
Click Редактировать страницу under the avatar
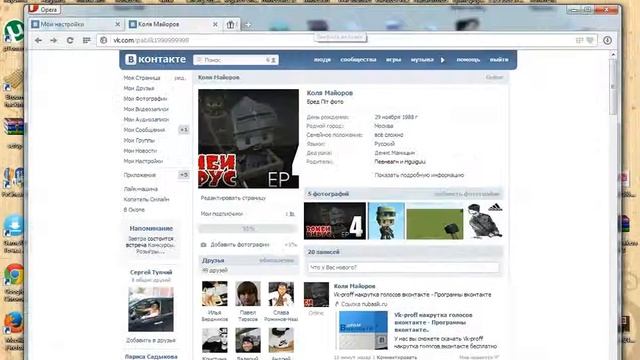(x=233, y=198)
